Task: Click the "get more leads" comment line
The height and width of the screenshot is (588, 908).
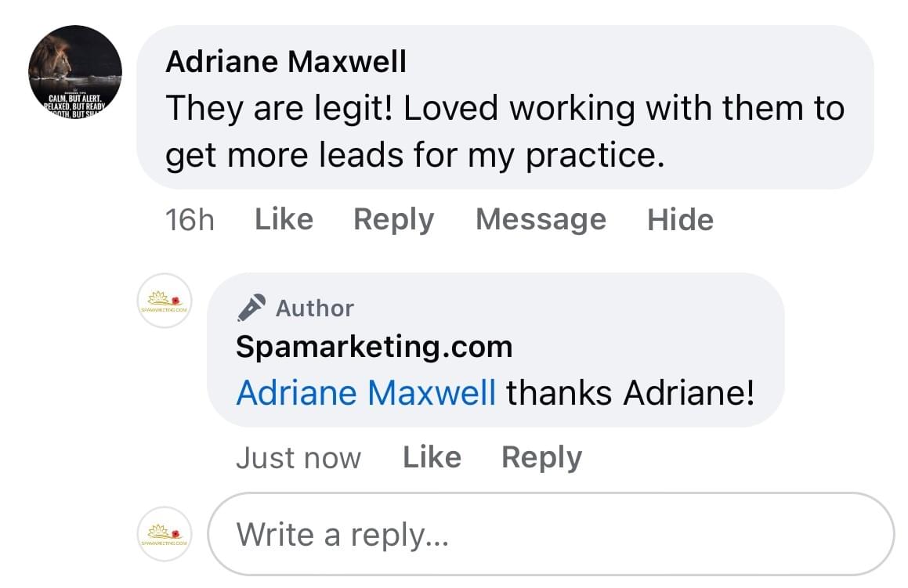Action: 414,156
